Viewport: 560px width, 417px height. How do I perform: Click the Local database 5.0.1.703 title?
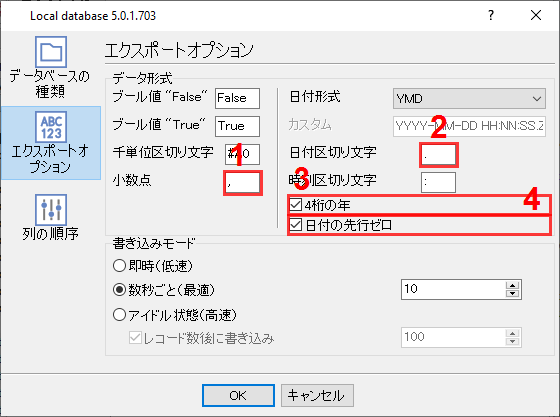click(x=93, y=16)
